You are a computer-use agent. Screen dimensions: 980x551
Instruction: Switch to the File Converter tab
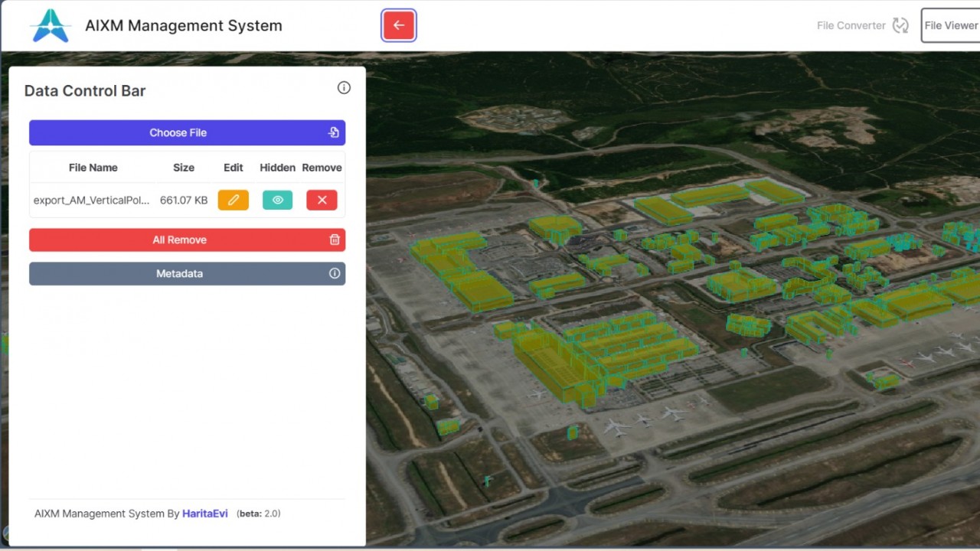coord(851,25)
